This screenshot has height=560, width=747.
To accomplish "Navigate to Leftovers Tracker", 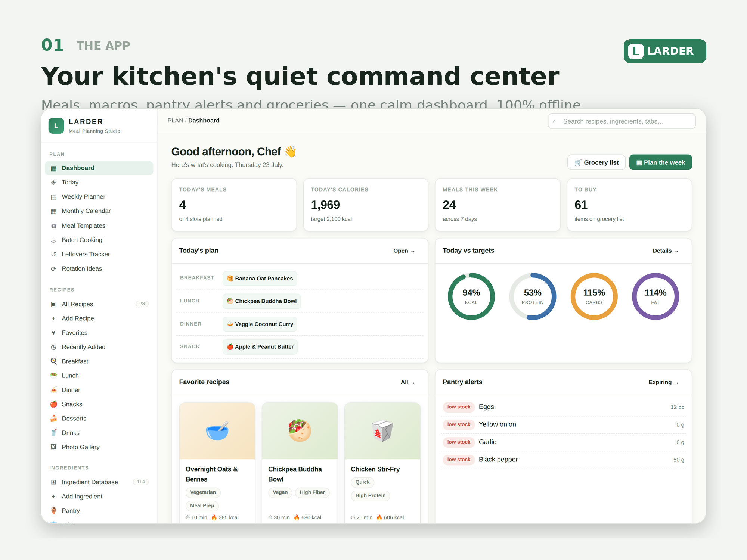I will point(99,254).
